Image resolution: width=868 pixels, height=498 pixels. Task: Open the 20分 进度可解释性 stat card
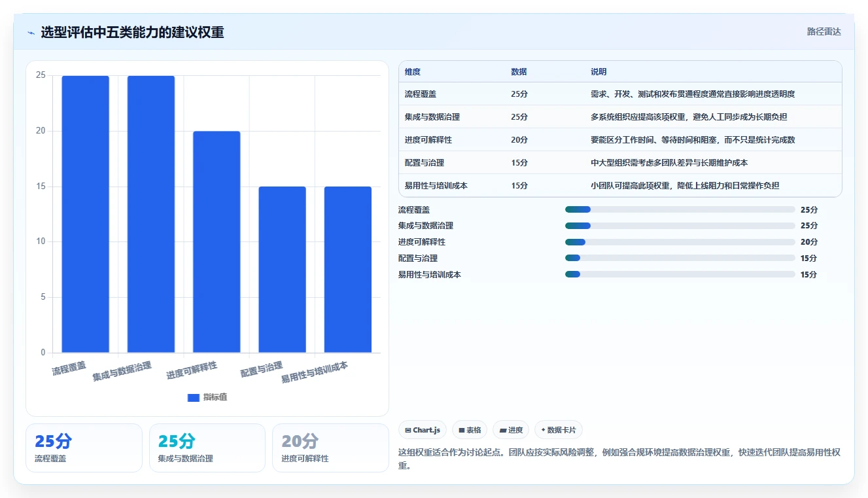point(330,448)
